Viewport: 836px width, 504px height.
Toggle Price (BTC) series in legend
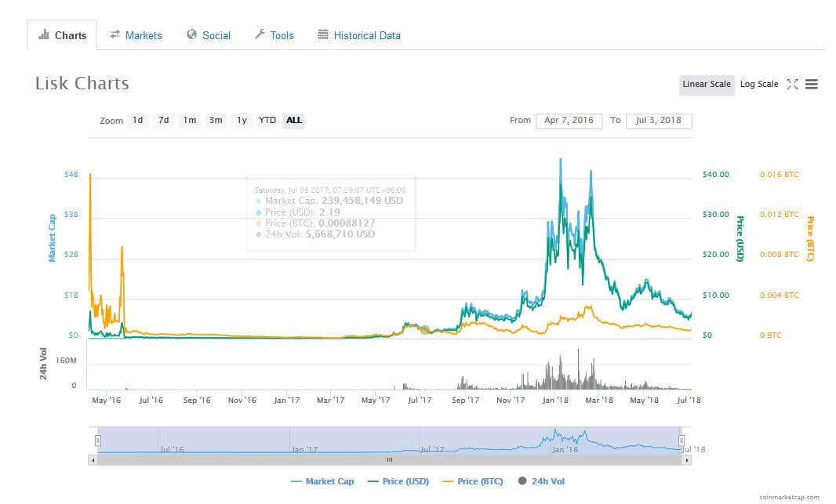[473, 481]
